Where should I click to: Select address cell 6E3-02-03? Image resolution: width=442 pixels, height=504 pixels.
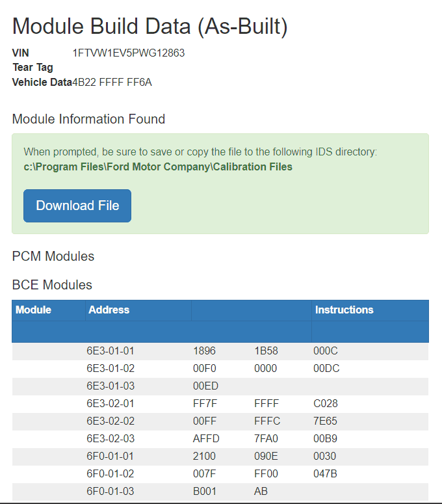(110, 439)
